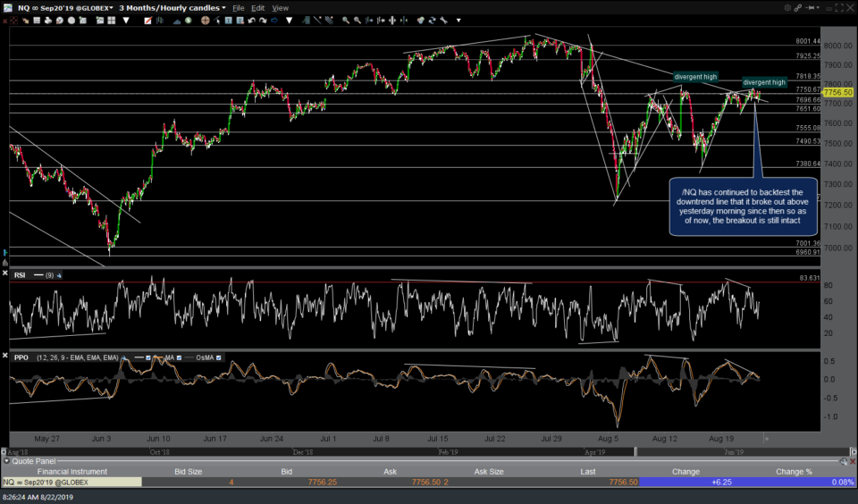Close the RSI indicator panel

point(5,273)
